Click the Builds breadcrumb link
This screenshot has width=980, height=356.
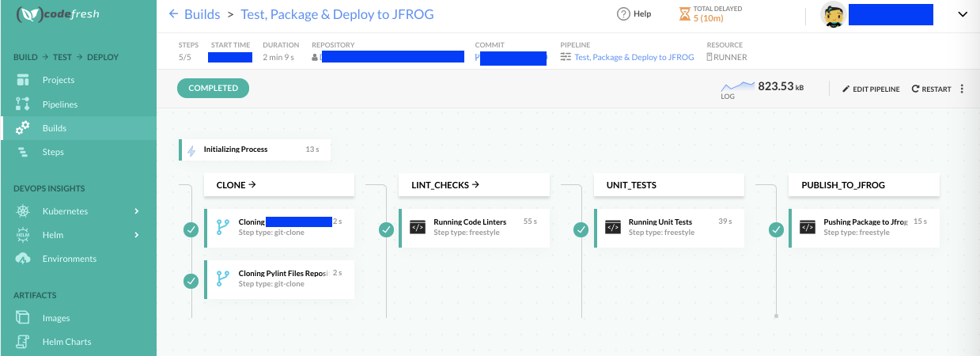(202, 14)
